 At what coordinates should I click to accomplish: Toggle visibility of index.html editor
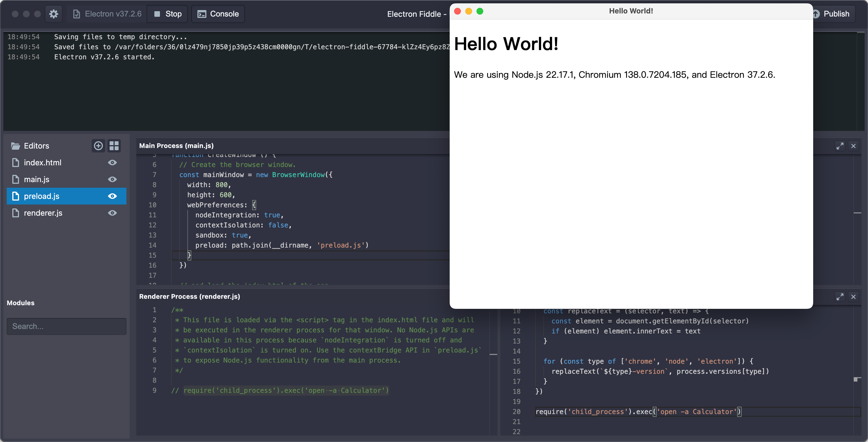(x=112, y=163)
